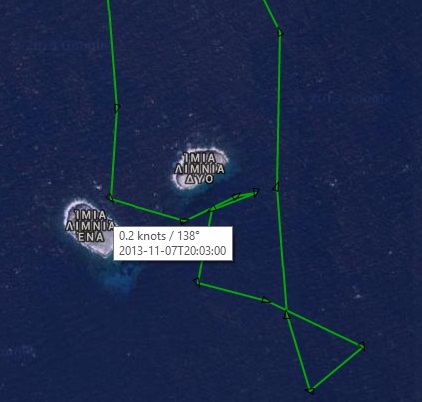Image resolution: width=422 pixels, height=402 pixels.
Task: Click the 0.2 knots / 138° tooltip text
Action: point(159,236)
